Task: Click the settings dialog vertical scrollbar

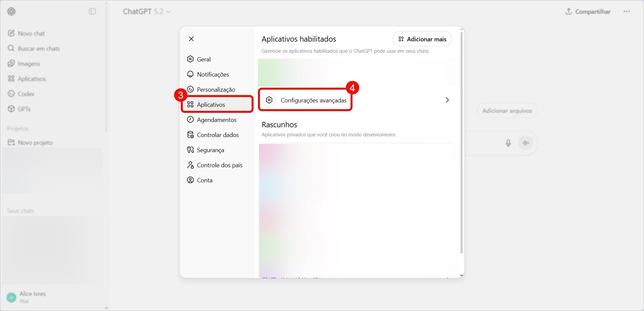Action: (x=462, y=141)
